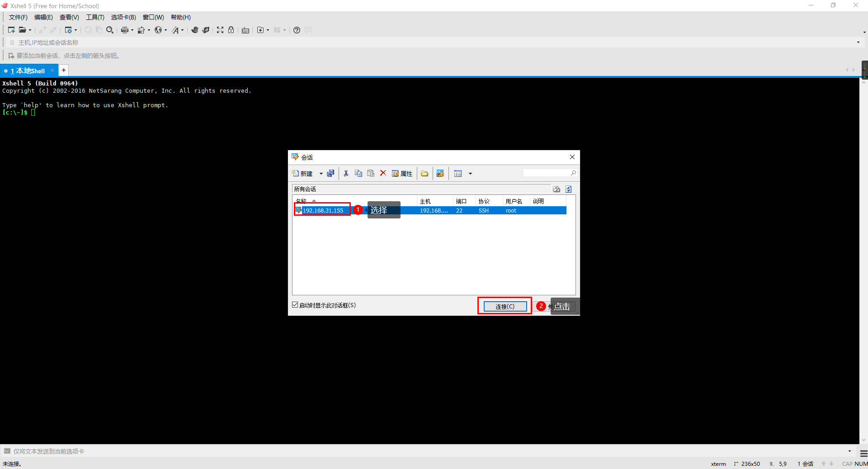This screenshot has height=469, width=868.
Task: Open the 帮助(H) menu
Action: pos(181,17)
